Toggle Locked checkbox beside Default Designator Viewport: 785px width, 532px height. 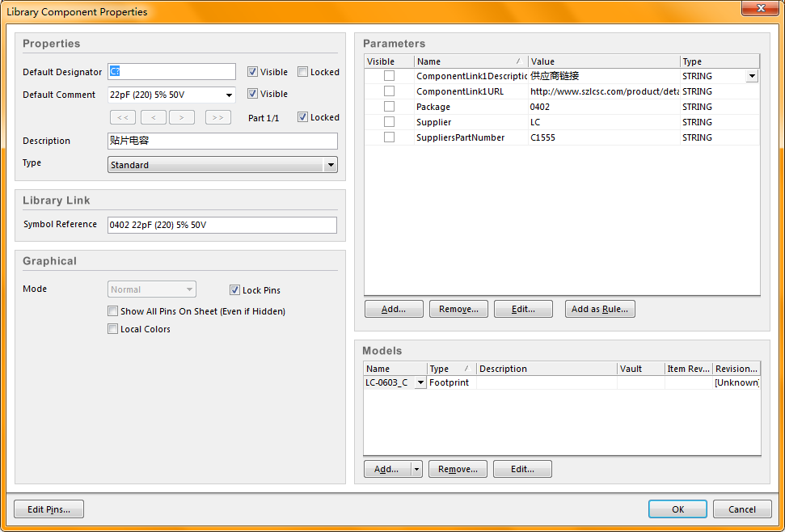pos(302,72)
